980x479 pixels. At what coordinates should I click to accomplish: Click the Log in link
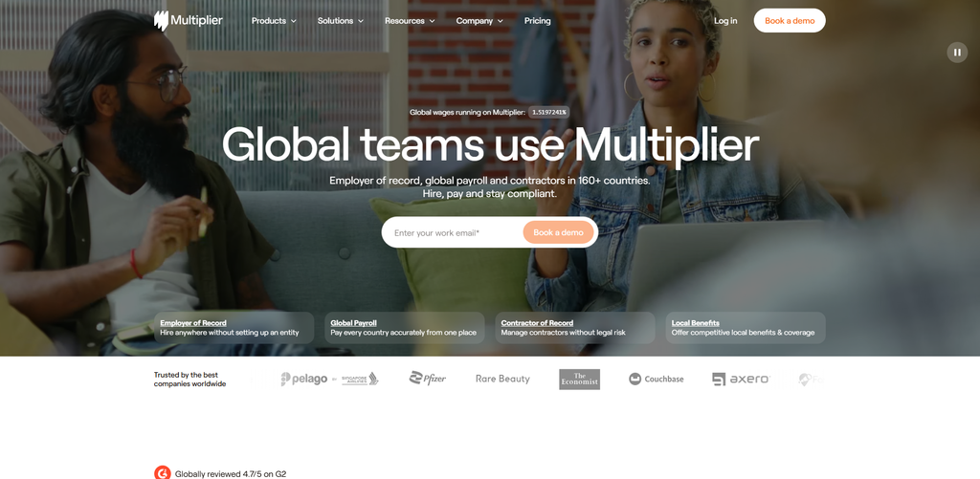click(725, 21)
